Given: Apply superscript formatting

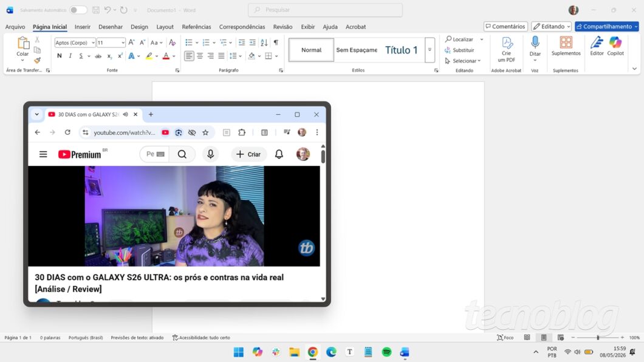Looking at the screenshot, I should pyautogui.click(x=120, y=56).
